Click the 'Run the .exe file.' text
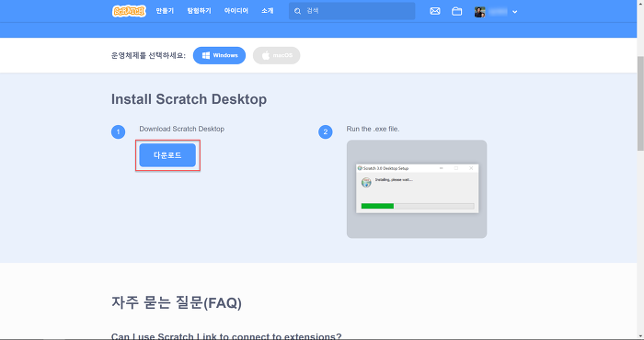644x340 pixels. 373,129
